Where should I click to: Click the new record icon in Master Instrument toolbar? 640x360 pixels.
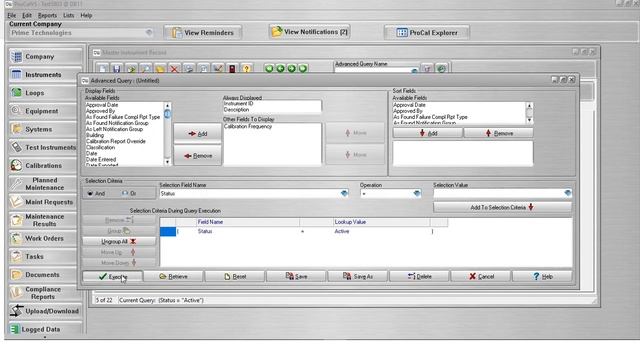[x=102, y=69]
